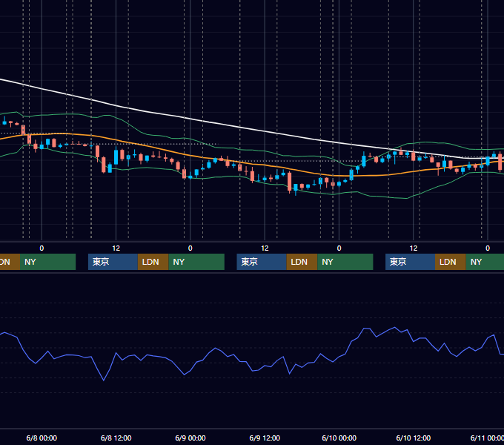
Task: Click the hour label 12 above 6/8 12:00
Action: click(x=116, y=248)
